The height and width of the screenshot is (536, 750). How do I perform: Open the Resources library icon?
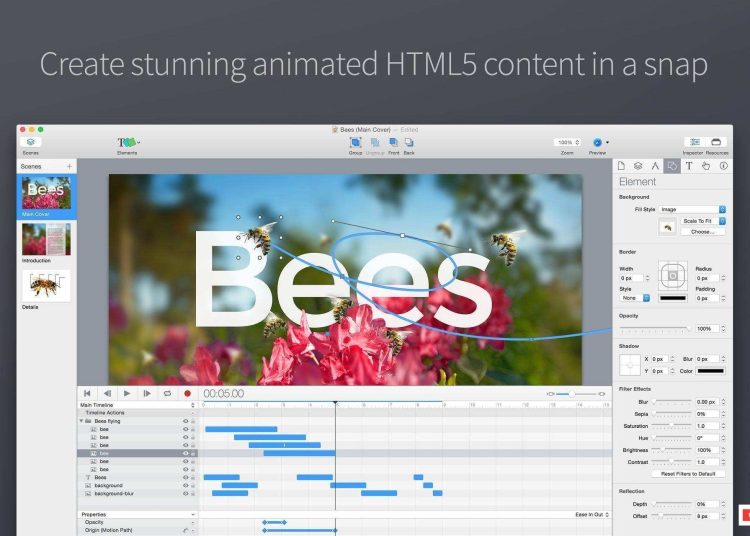click(717, 143)
